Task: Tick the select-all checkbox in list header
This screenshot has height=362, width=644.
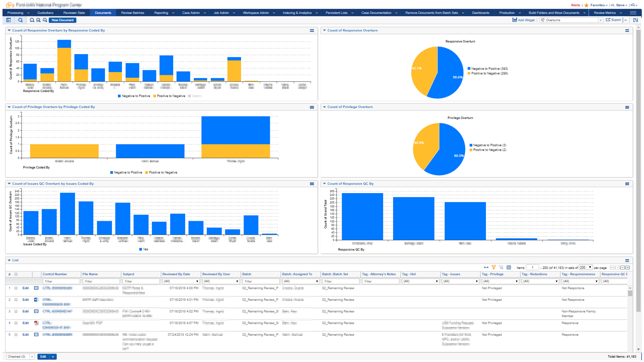Action: click(x=16, y=274)
